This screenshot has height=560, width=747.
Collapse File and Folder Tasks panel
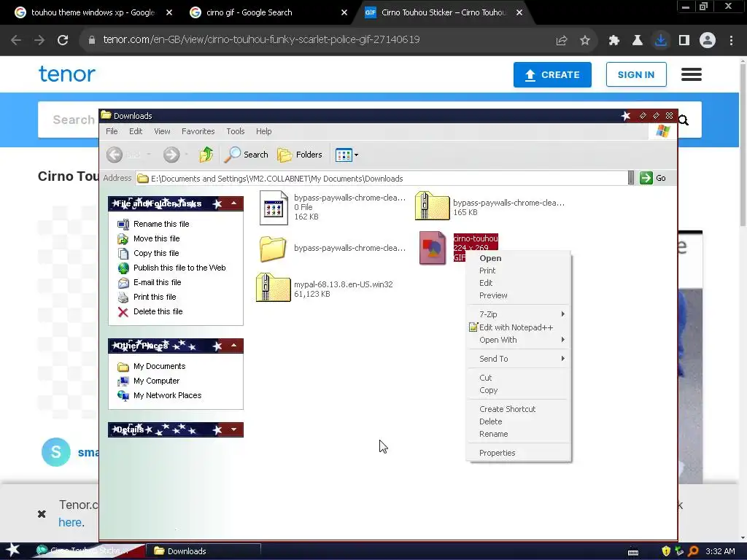233,203
